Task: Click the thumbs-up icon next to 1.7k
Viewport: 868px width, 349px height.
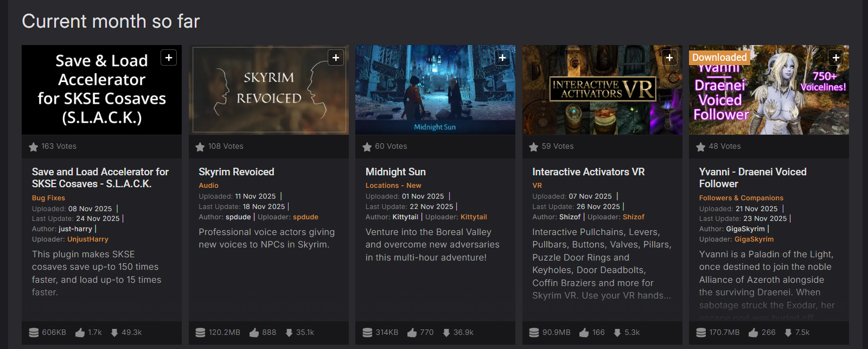Action: (x=80, y=333)
